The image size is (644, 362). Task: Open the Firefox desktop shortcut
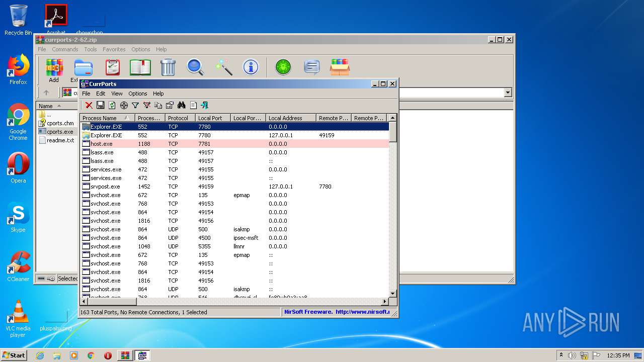tap(18, 69)
